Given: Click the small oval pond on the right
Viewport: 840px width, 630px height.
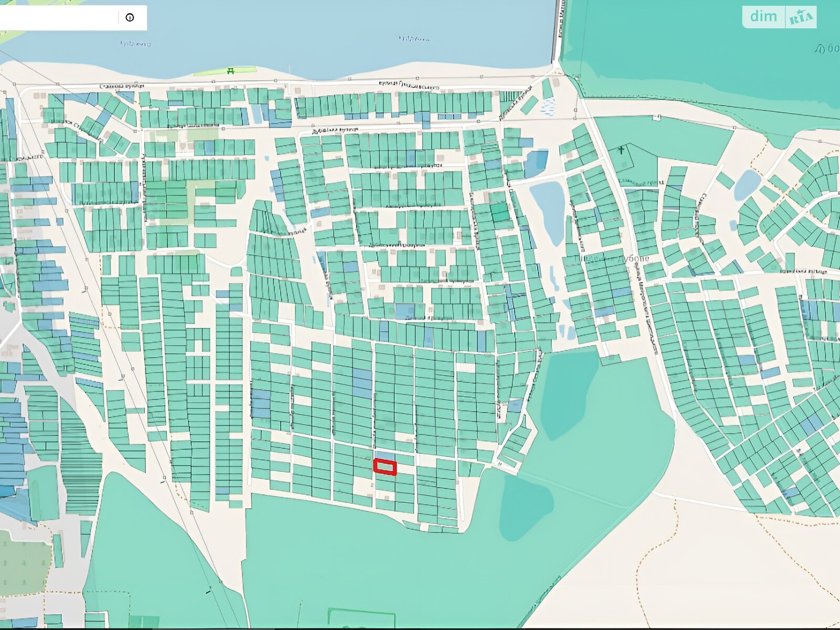Looking at the screenshot, I should (748, 184).
